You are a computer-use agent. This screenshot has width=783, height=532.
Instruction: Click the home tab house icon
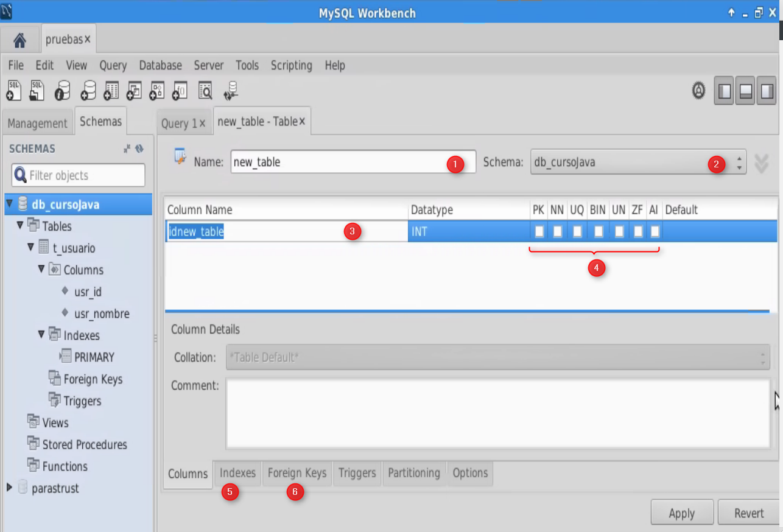tap(20, 39)
